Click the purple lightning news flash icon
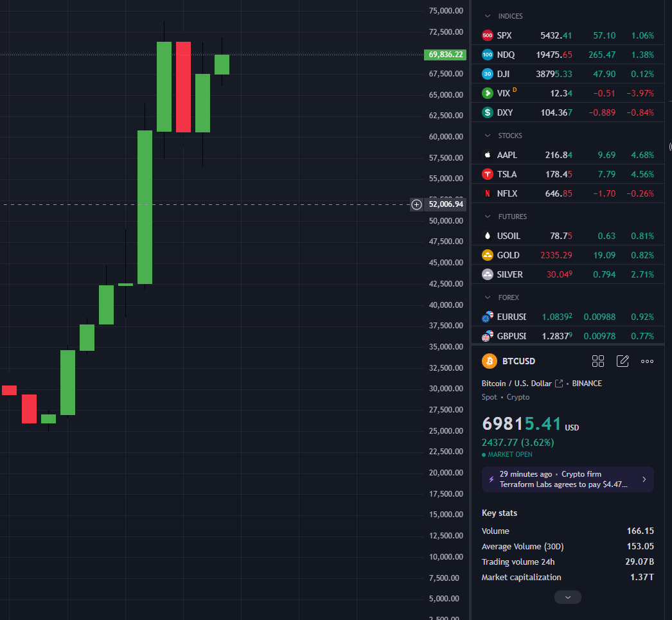Image resolution: width=672 pixels, height=620 pixels. tap(491, 479)
